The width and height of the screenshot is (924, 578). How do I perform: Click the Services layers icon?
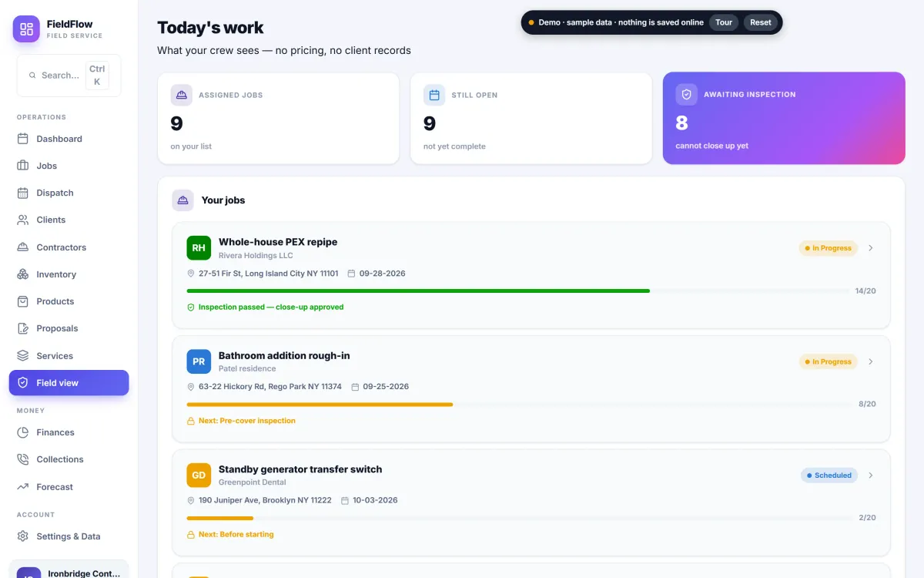pos(23,356)
